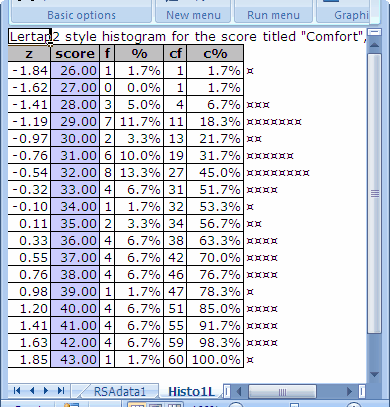Select the score cell 39.00
Viewport: 390px width, 407px height.
[75, 291]
